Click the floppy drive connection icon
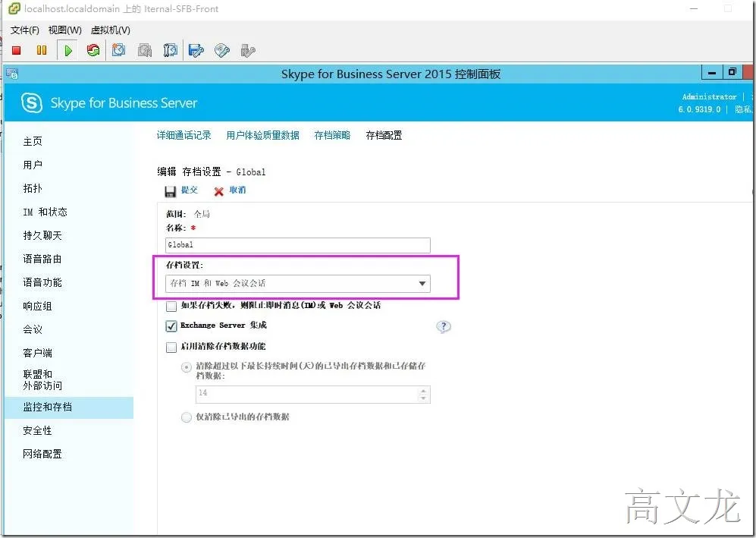The width and height of the screenshot is (756, 538). pos(196,50)
